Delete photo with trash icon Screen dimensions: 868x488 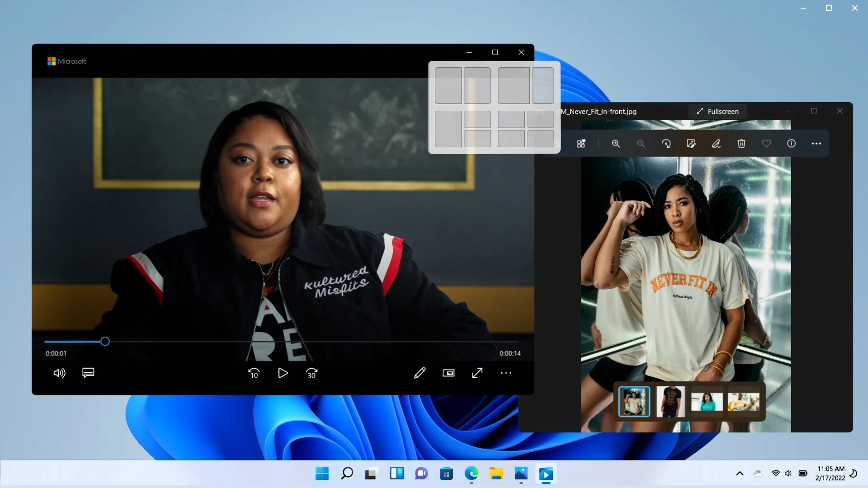[741, 144]
